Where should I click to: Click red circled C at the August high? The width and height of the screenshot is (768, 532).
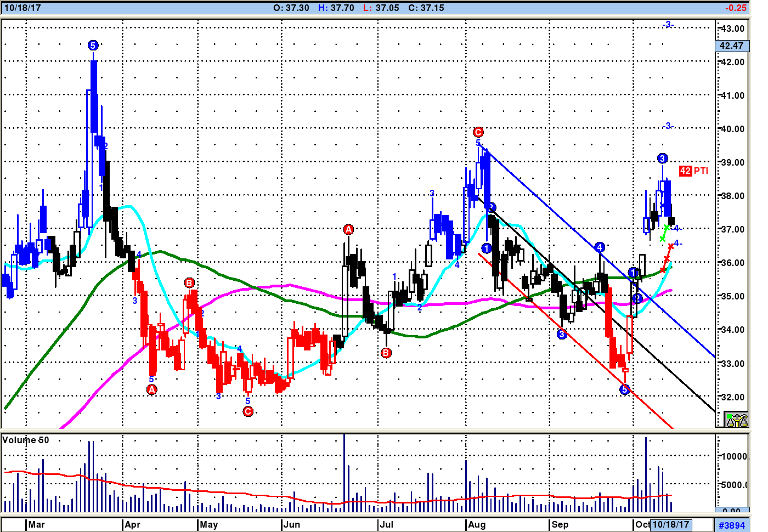click(478, 132)
